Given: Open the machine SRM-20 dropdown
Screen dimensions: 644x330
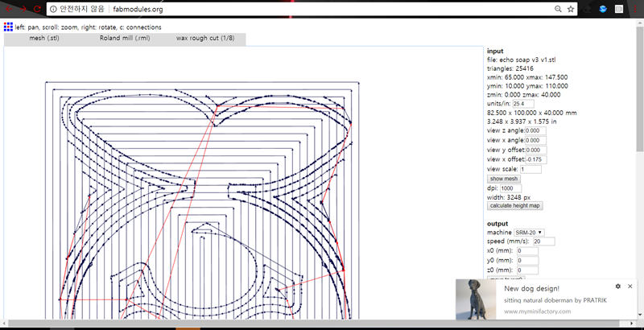Looking at the screenshot, I should pyautogui.click(x=530, y=233).
